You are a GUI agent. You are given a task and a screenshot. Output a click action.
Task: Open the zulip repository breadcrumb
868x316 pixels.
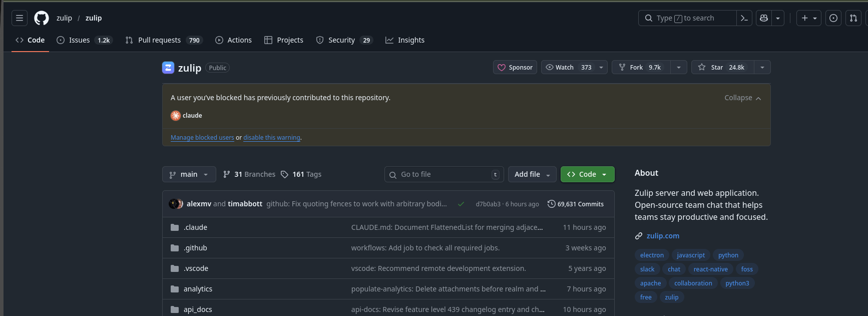94,18
